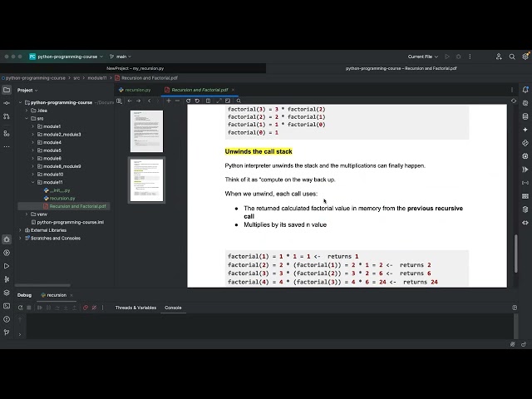Toggle PDF spread pages icon

click(x=208, y=101)
